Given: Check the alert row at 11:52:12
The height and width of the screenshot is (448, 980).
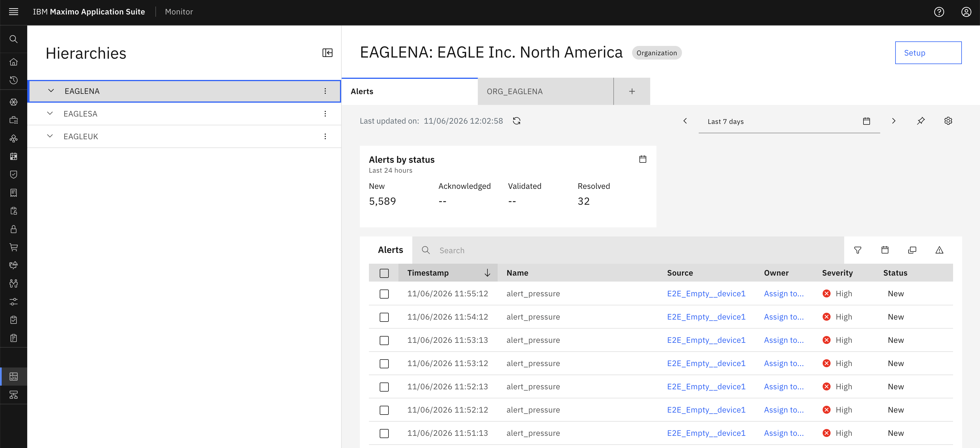Looking at the screenshot, I should (384, 410).
